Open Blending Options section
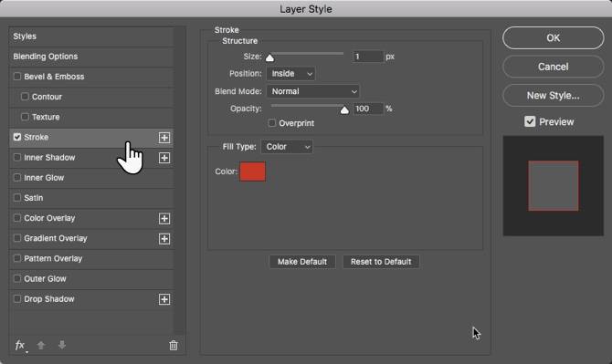Viewport: 612px width, 364px height. pyautogui.click(x=91, y=57)
